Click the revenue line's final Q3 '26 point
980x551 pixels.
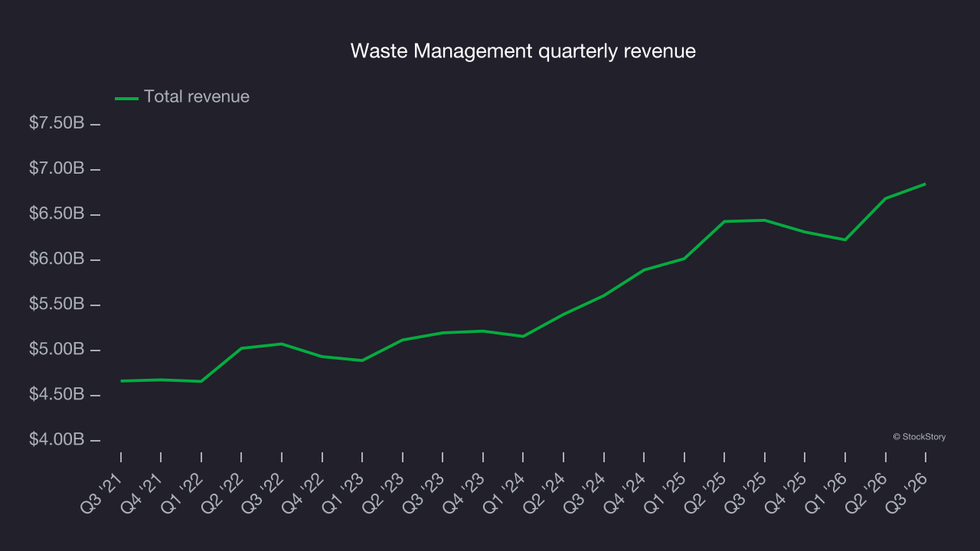point(925,184)
